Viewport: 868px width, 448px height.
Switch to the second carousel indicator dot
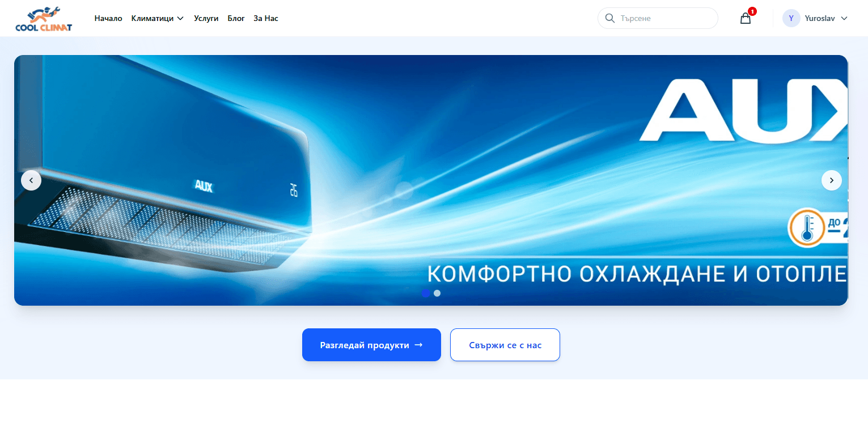(437, 293)
